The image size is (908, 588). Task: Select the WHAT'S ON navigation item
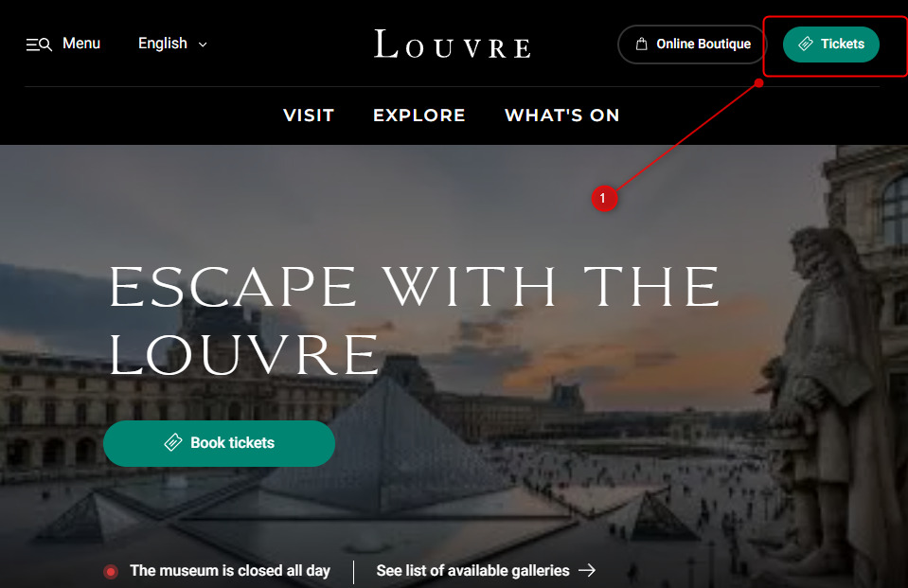click(561, 116)
